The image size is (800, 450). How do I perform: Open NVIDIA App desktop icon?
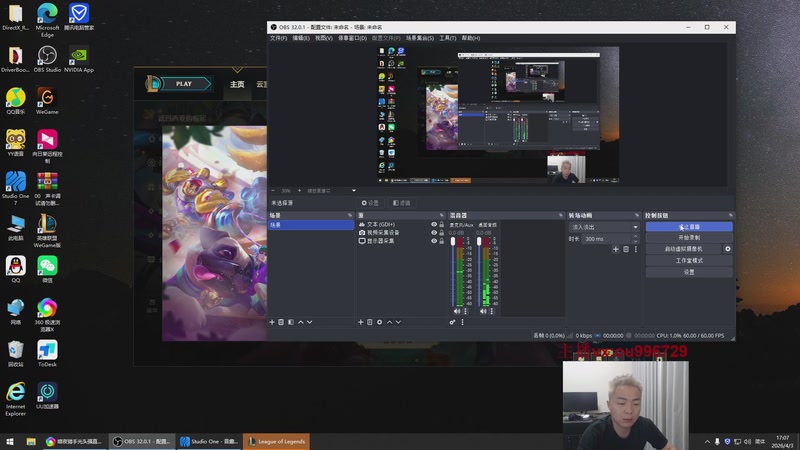(79, 59)
